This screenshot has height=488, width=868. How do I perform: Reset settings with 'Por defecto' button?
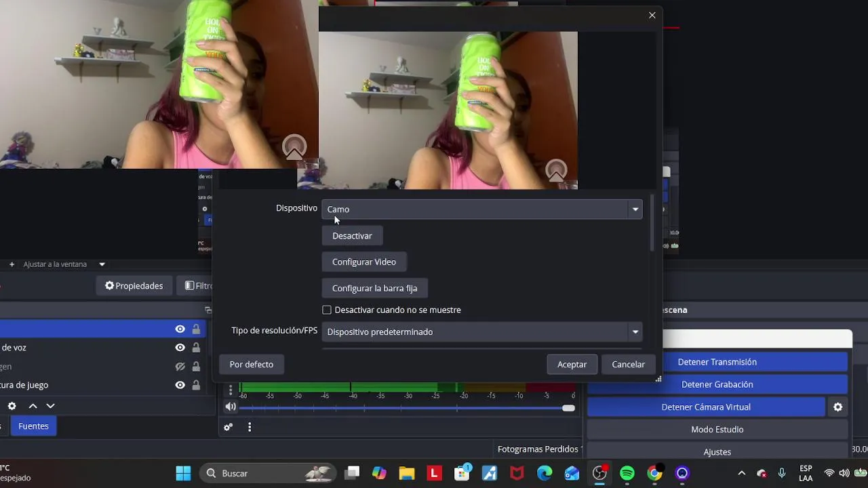252,364
